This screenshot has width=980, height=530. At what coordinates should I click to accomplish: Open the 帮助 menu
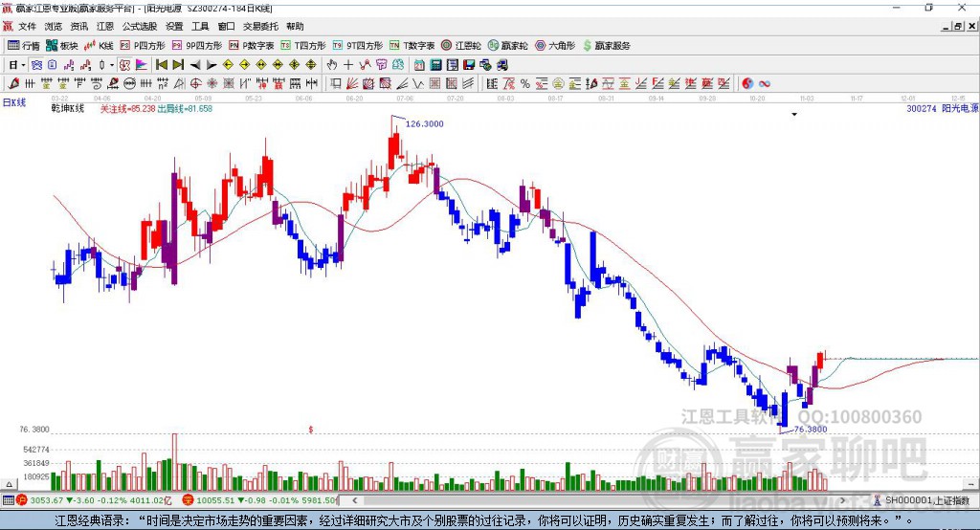pyautogui.click(x=295, y=26)
